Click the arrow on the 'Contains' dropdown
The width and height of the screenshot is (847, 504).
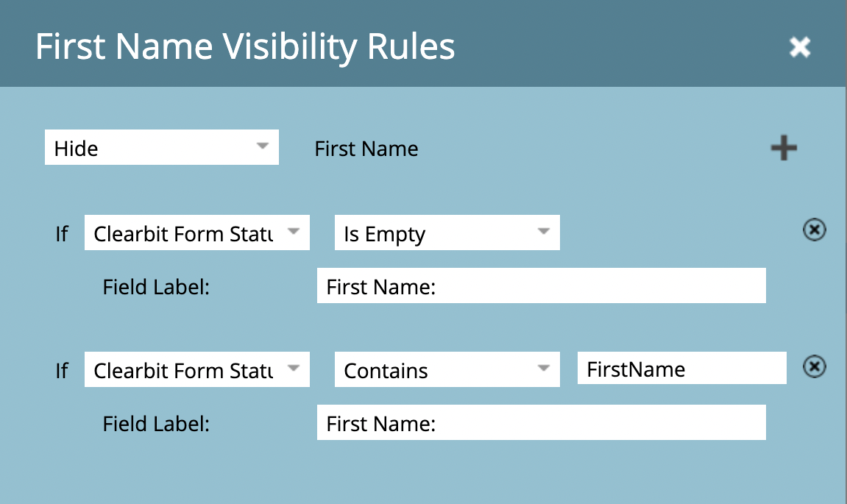pyautogui.click(x=544, y=368)
